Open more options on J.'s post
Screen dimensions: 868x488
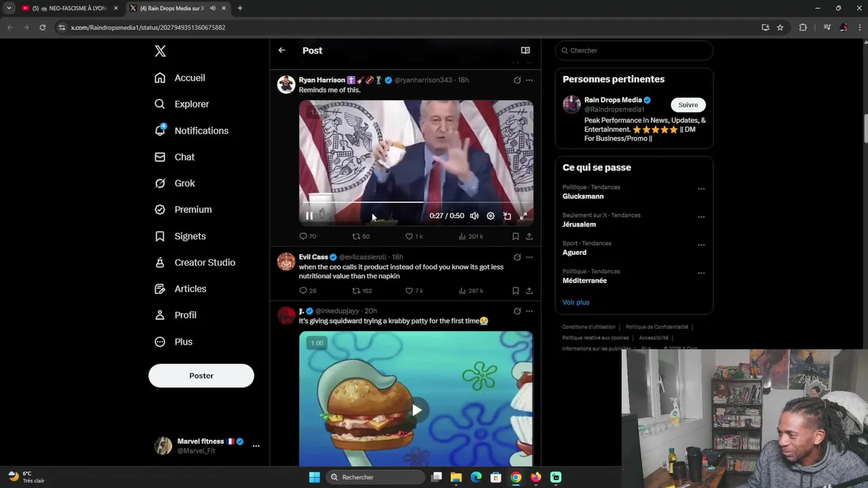pyautogui.click(x=529, y=311)
